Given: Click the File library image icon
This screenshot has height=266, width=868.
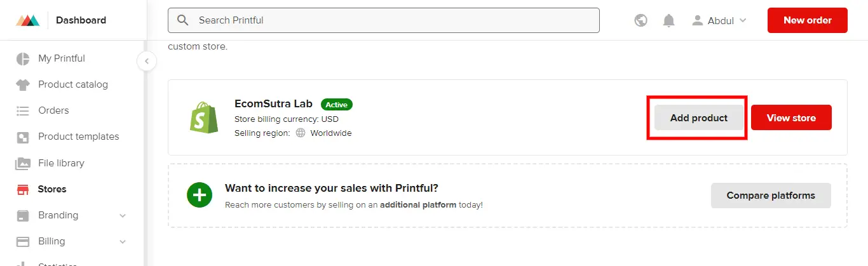Looking at the screenshot, I should click(23, 163).
